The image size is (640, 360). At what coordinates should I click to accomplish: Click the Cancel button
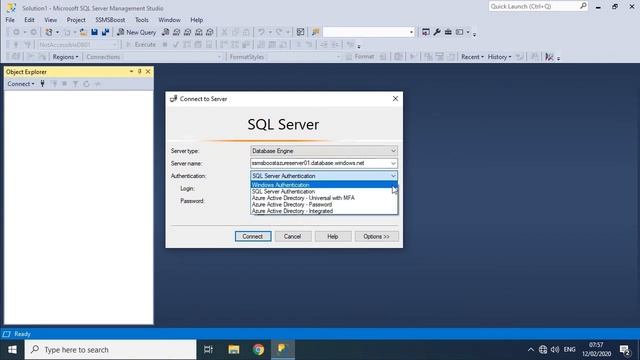293,236
